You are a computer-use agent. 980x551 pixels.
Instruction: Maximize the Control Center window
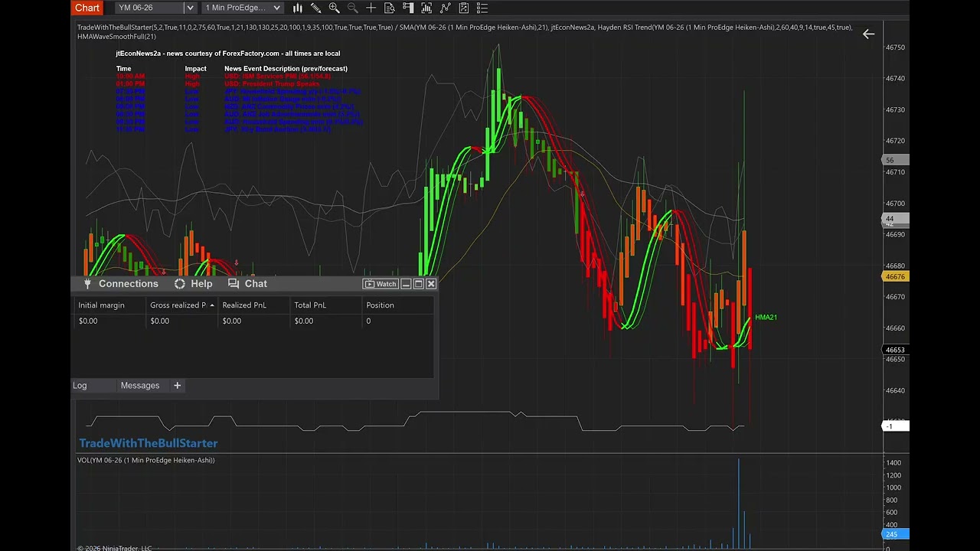(x=419, y=284)
